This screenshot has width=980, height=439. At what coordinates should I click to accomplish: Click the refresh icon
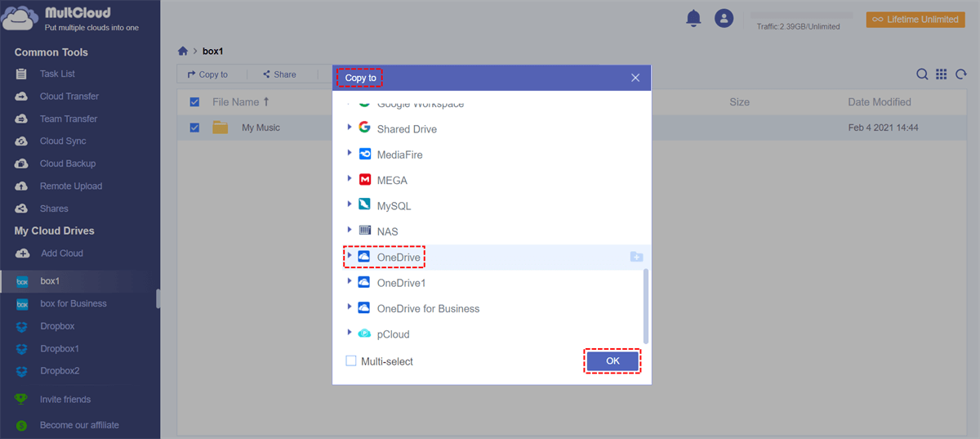coord(961,74)
